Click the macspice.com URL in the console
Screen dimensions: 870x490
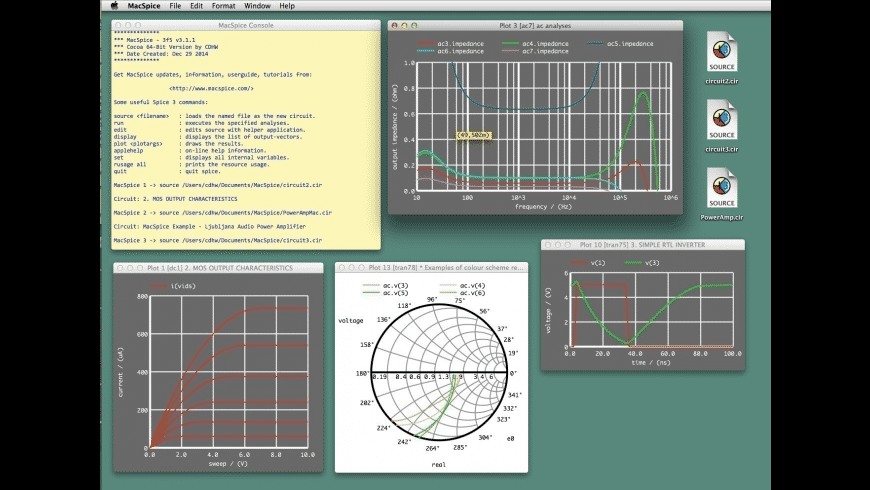[211, 88]
